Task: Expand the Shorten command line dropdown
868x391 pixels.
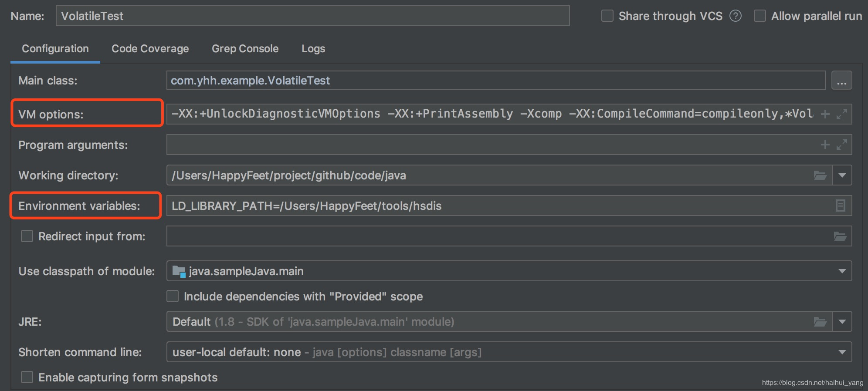Action: point(842,352)
